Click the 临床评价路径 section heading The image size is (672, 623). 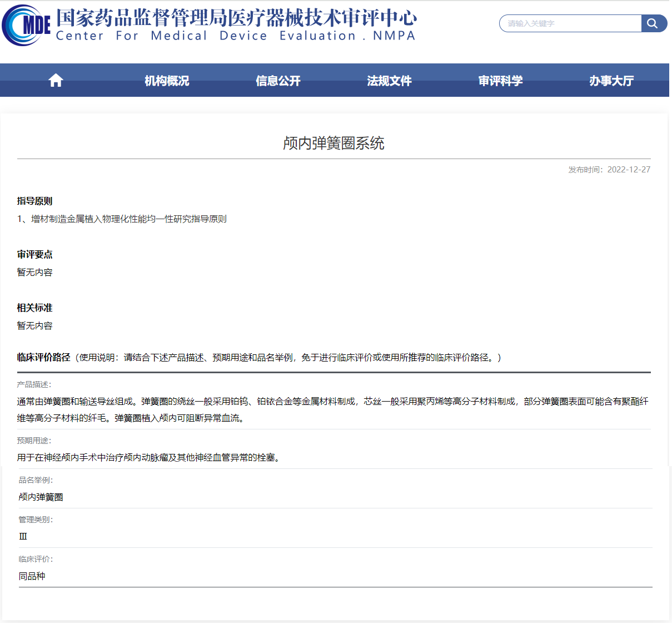(43, 357)
